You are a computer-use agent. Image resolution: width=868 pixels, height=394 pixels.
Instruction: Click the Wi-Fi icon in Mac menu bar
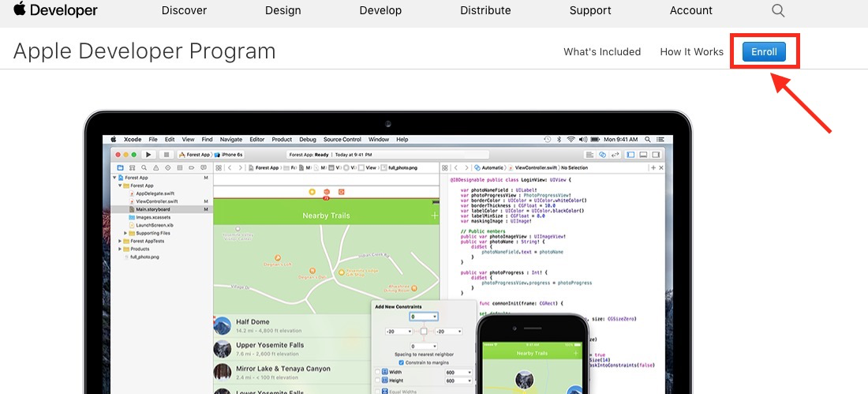[x=571, y=139]
